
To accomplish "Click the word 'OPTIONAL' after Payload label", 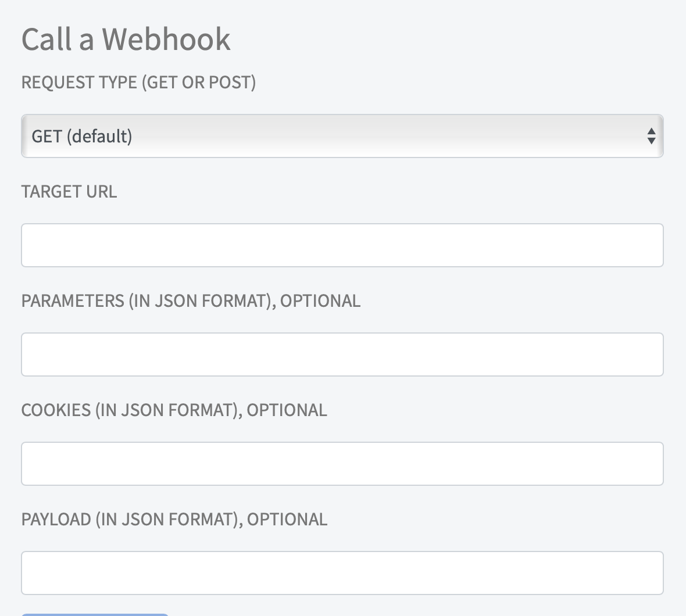I will coord(287,519).
